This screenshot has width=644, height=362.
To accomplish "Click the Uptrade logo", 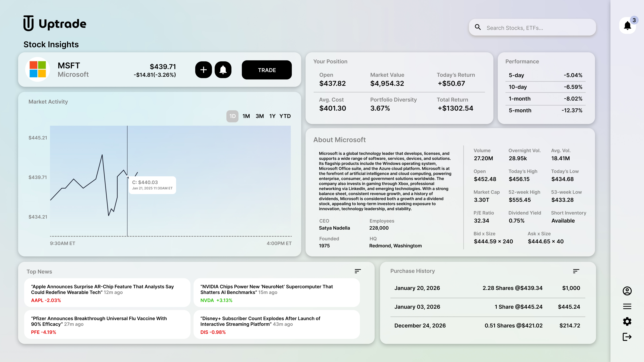I will pyautogui.click(x=55, y=23).
